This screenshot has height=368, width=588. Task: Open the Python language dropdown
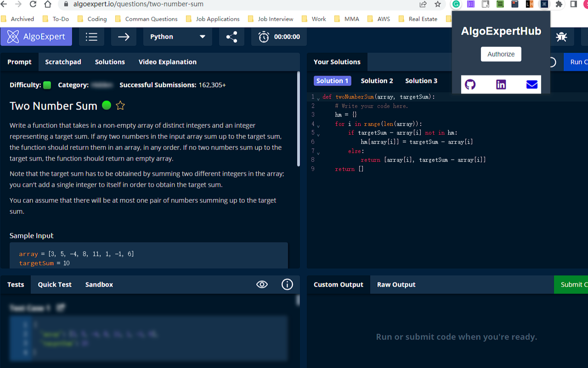tap(177, 37)
